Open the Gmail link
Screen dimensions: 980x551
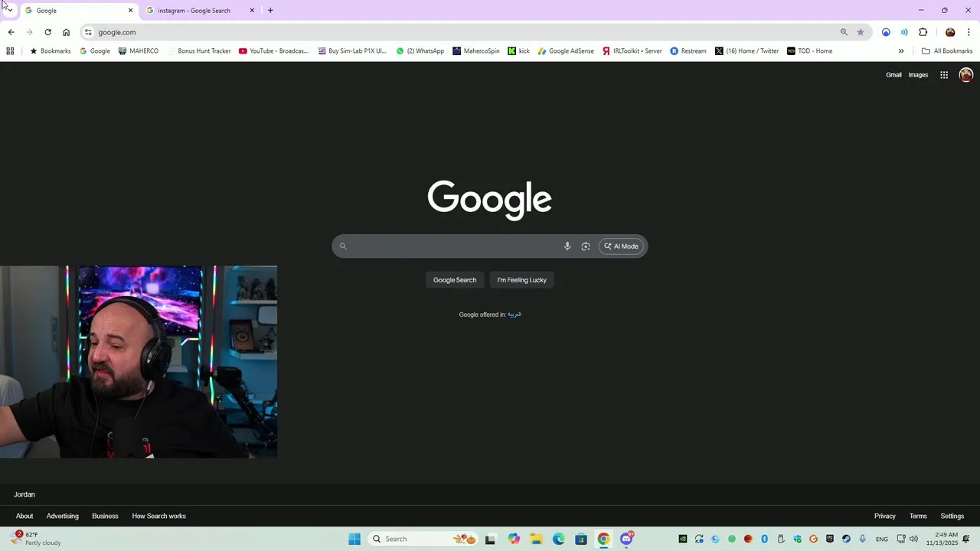[x=893, y=75]
